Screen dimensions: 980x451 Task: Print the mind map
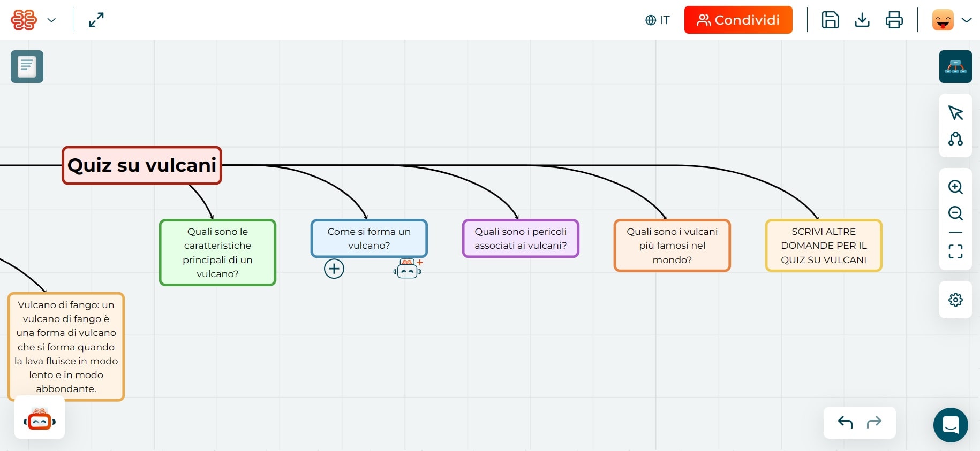pos(894,20)
